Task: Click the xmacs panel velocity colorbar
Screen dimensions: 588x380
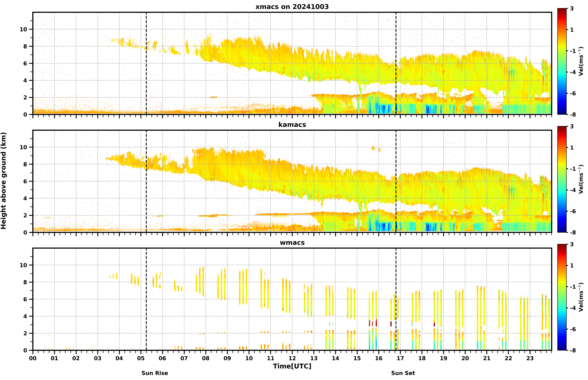Action: (x=562, y=61)
